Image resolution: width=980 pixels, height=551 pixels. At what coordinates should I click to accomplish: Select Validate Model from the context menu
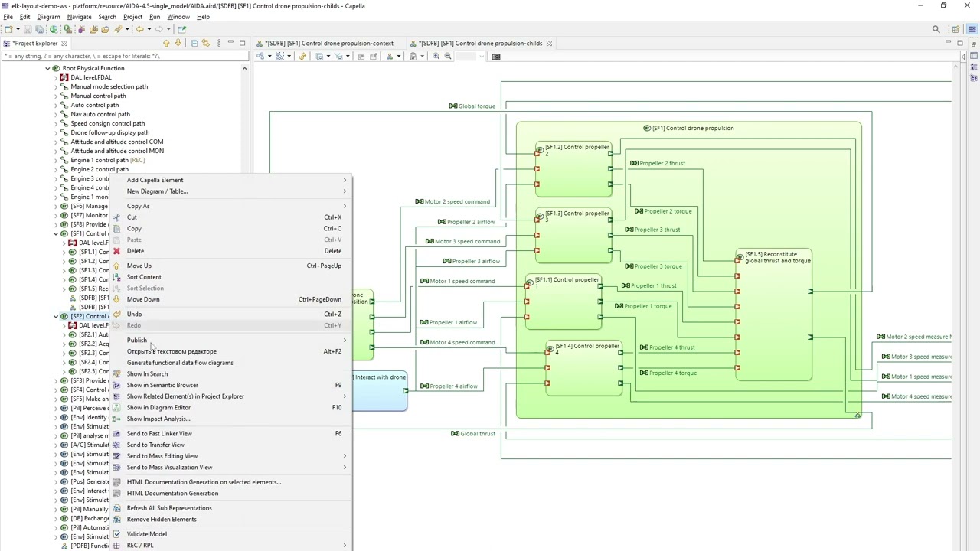point(146,534)
